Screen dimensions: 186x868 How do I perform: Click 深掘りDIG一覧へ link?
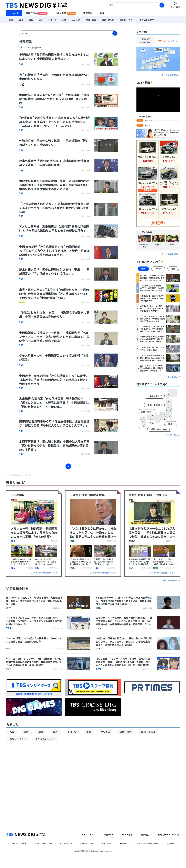click(x=171, y=581)
